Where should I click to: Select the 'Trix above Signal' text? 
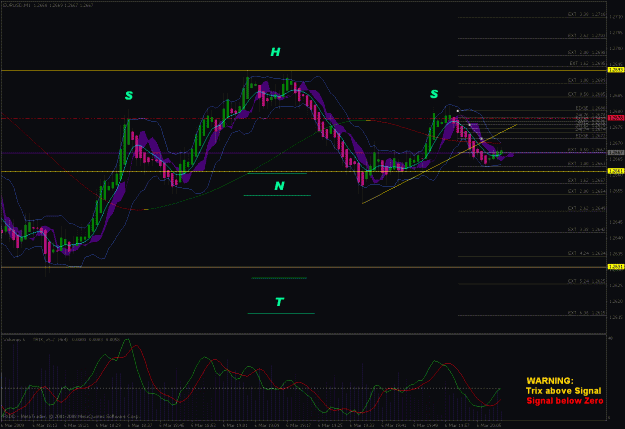(x=563, y=391)
